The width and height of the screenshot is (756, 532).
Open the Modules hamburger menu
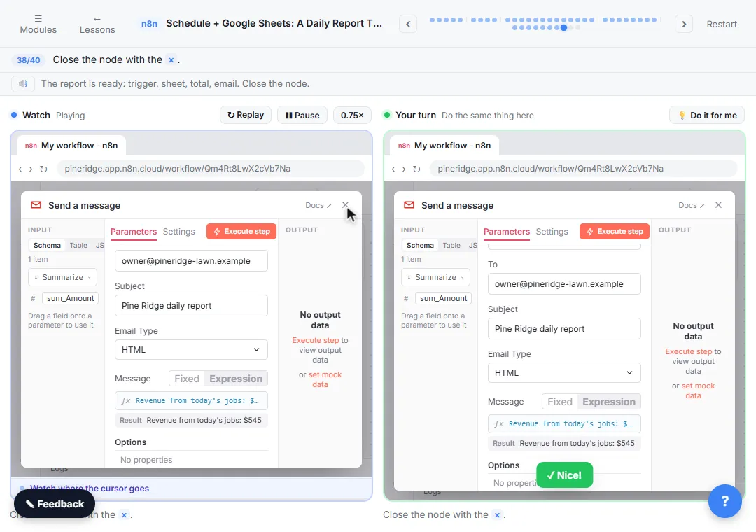tap(38, 24)
